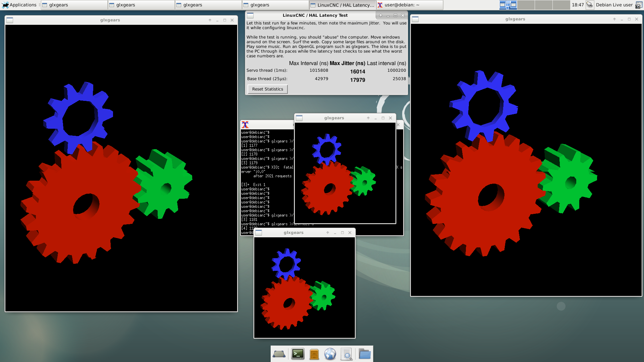Click the clock showing 18:47
Image resolution: width=644 pixels, height=362 pixels.
pyautogui.click(x=578, y=5)
